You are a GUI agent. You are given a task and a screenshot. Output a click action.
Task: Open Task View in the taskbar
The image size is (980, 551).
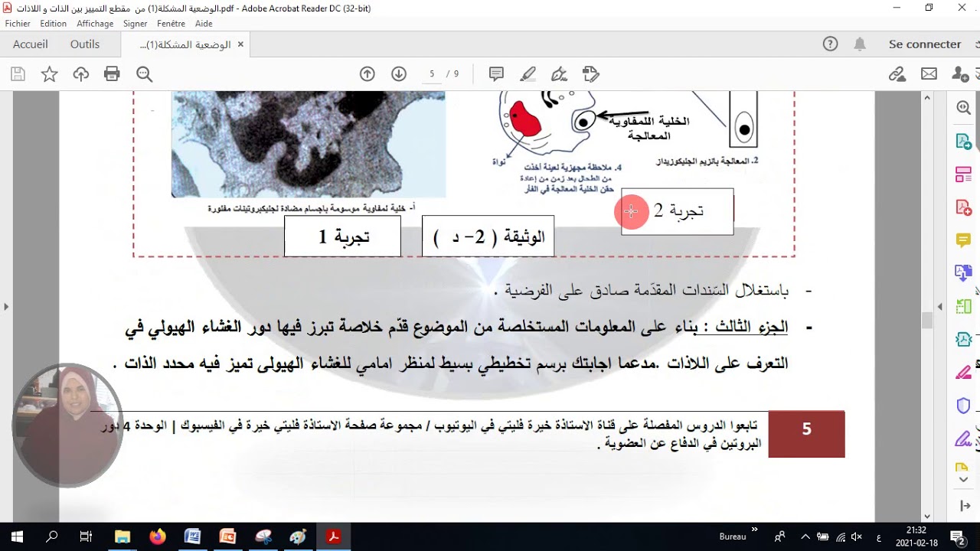click(x=86, y=536)
